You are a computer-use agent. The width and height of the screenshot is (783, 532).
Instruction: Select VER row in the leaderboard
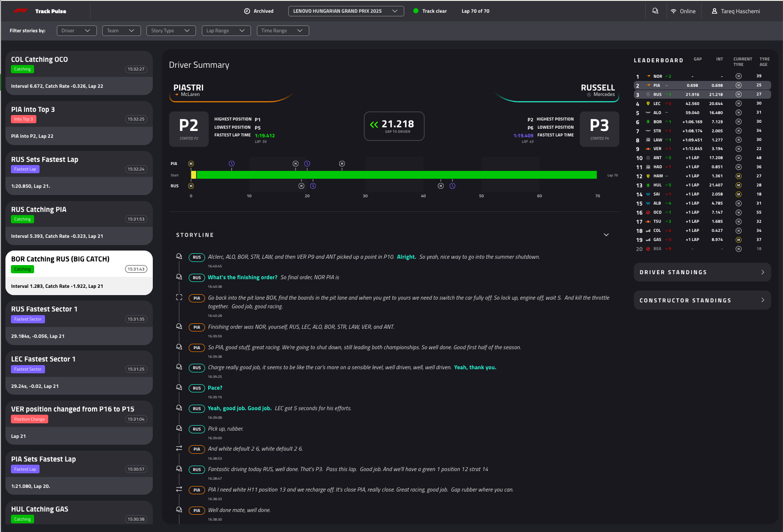pyautogui.click(x=702, y=149)
